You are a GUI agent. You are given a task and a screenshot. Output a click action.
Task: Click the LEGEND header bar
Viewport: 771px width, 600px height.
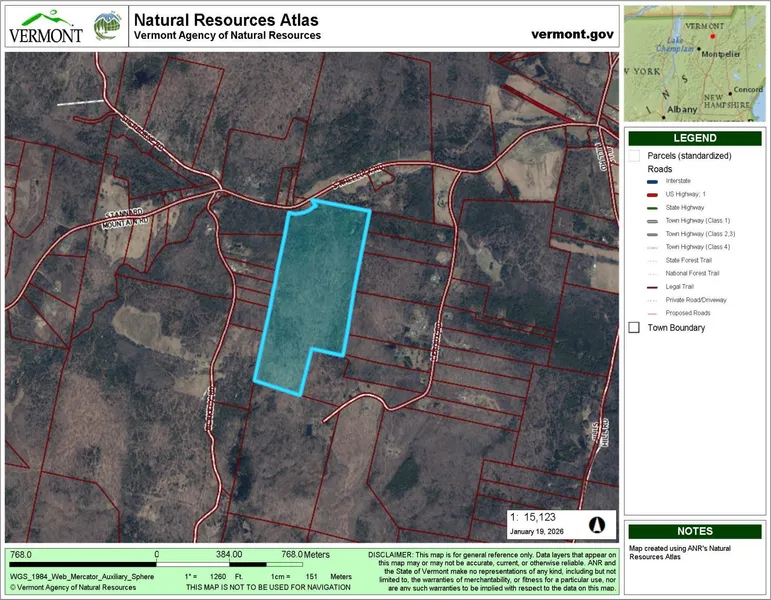(x=694, y=139)
